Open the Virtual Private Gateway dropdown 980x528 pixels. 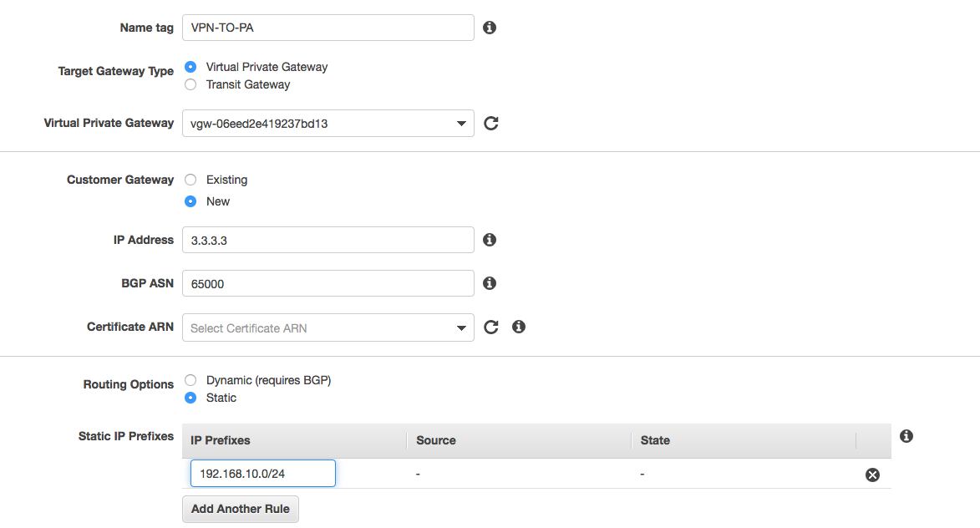(x=328, y=124)
